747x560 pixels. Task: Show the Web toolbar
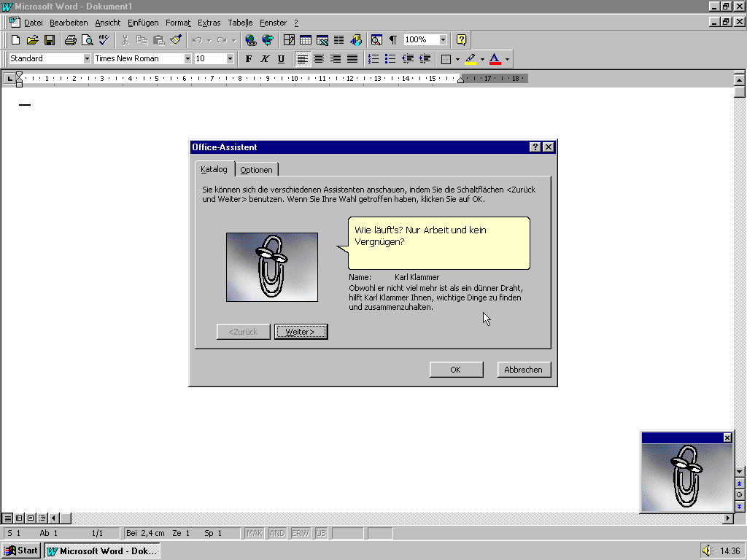pos(268,40)
